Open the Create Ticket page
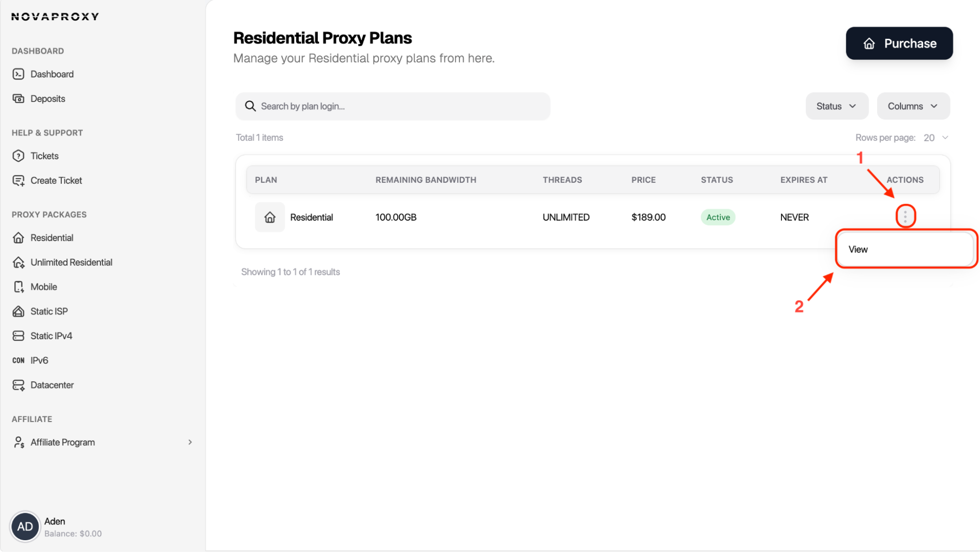980x552 pixels. pos(56,180)
